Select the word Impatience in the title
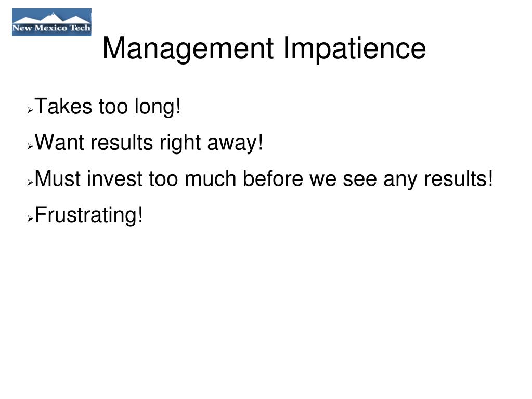Image resolution: width=532 pixels, height=399 pixels. (354, 49)
